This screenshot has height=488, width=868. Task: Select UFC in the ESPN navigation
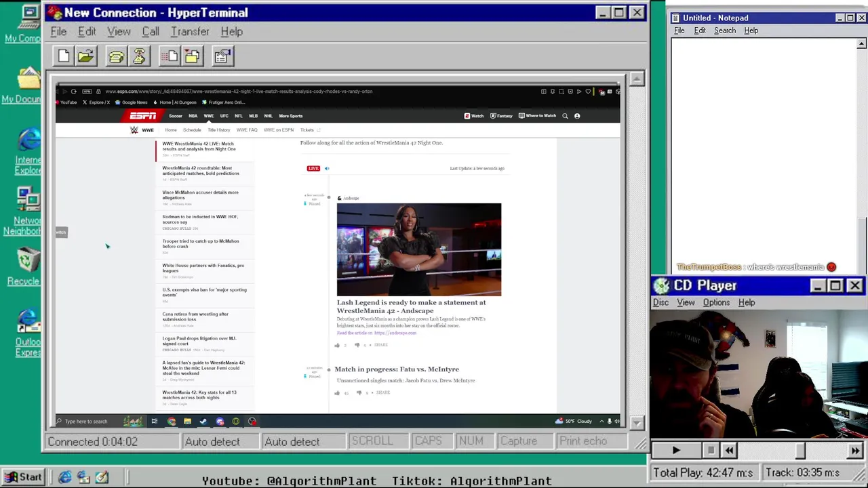pos(224,116)
